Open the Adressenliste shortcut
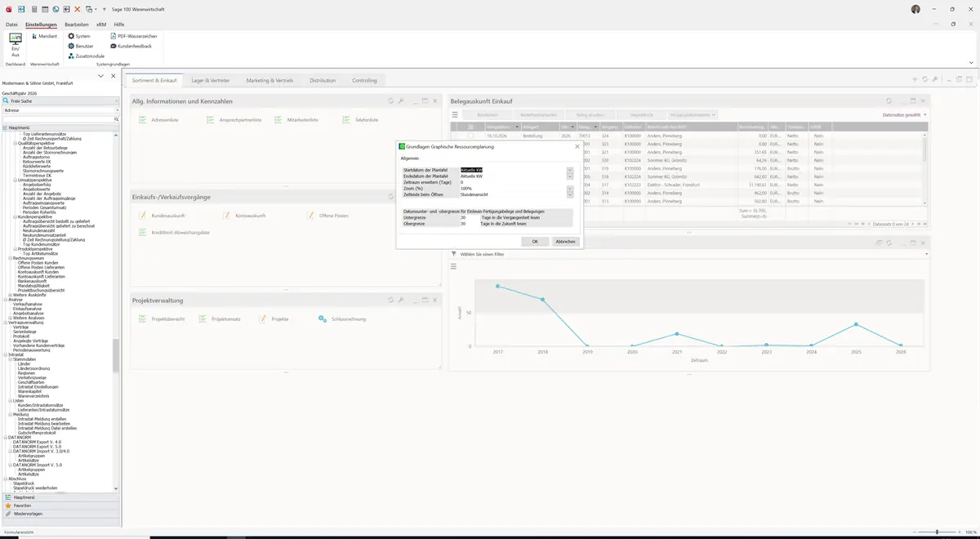The height and width of the screenshot is (539, 980). [x=159, y=120]
